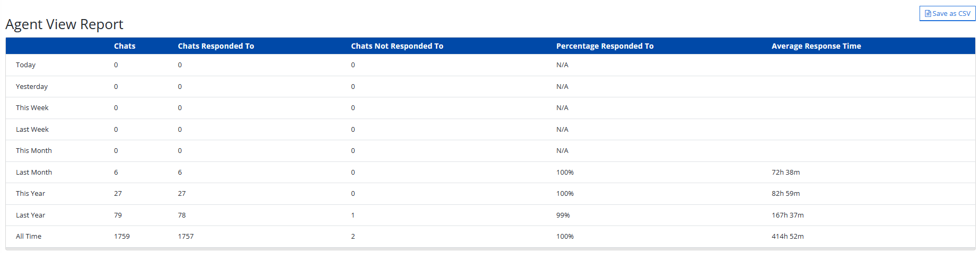Click the Chats Not Responded To header
Screen dimensions: 980x253
(397, 46)
